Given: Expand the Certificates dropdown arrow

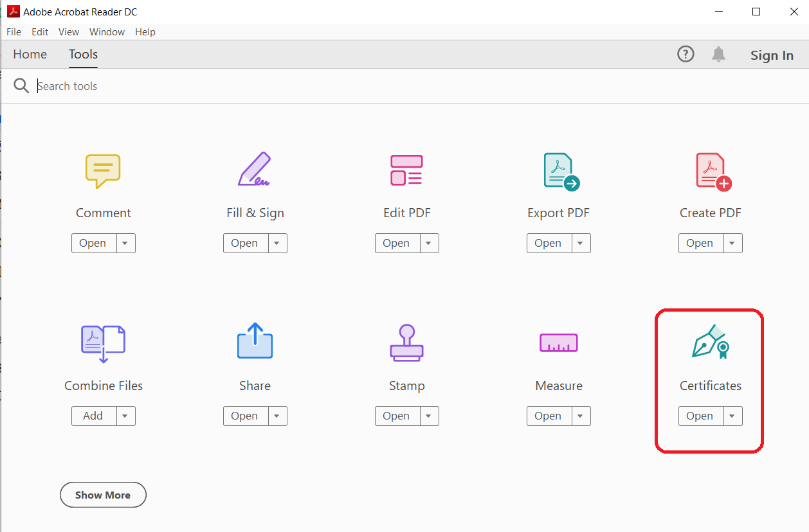Looking at the screenshot, I should 732,416.
